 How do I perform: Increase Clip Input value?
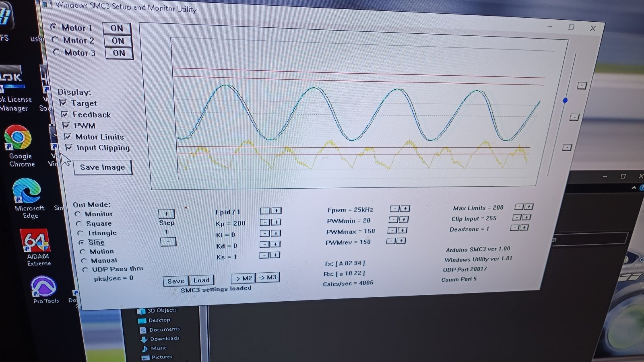(x=527, y=217)
